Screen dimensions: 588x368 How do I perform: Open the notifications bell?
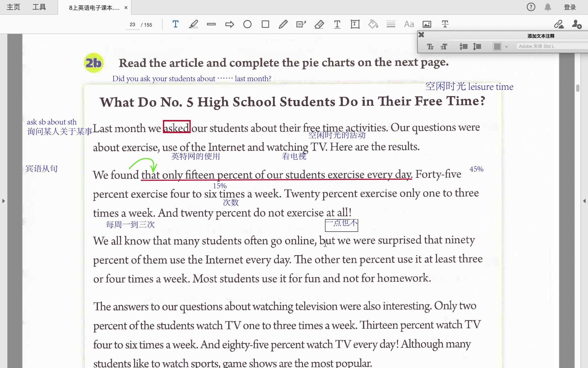[x=548, y=7]
